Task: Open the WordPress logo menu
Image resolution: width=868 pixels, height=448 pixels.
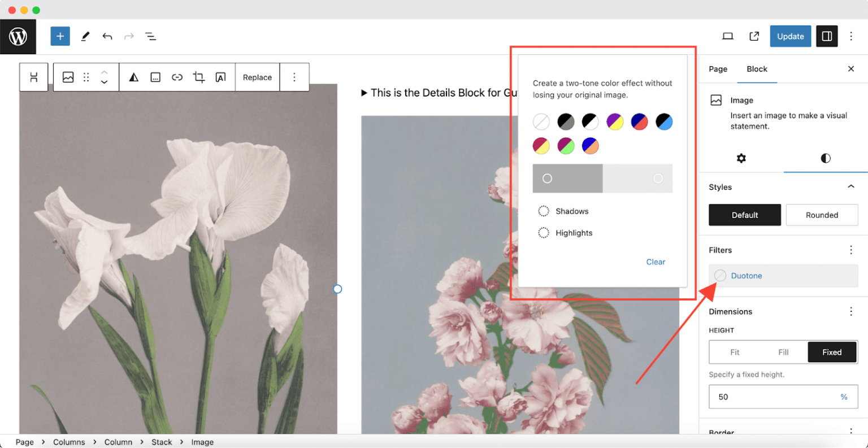Action: coord(18,36)
